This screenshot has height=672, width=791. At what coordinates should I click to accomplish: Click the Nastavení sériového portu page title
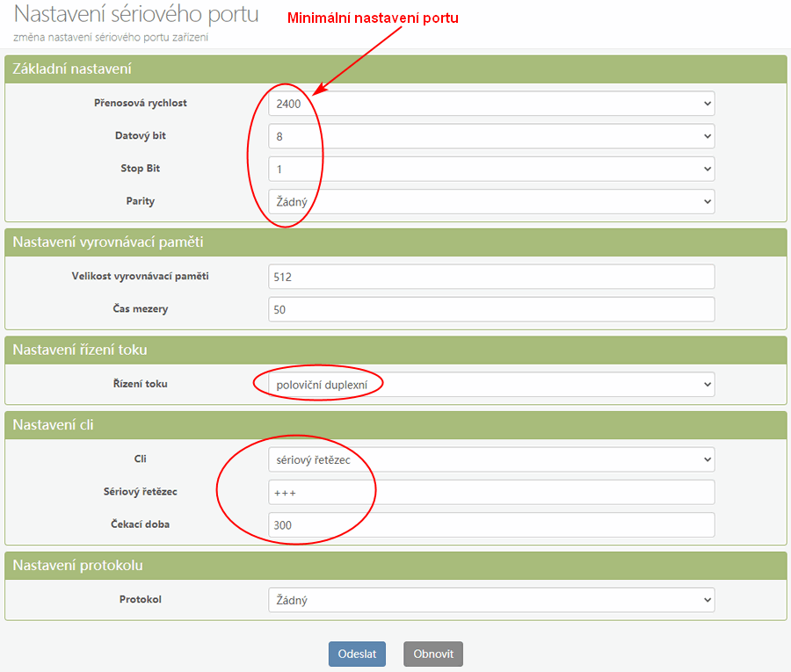pyautogui.click(x=136, y=15)
